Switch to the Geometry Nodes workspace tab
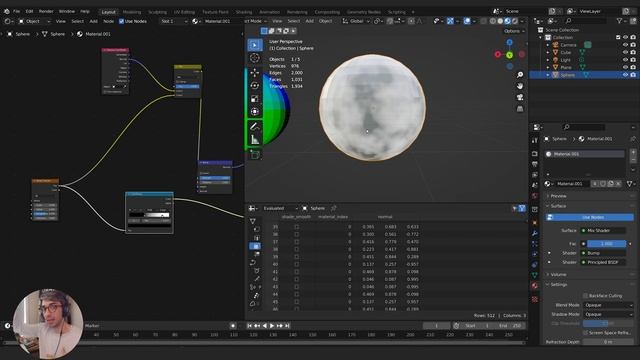This screenshot has width=640, height=360. coord(364,12)
